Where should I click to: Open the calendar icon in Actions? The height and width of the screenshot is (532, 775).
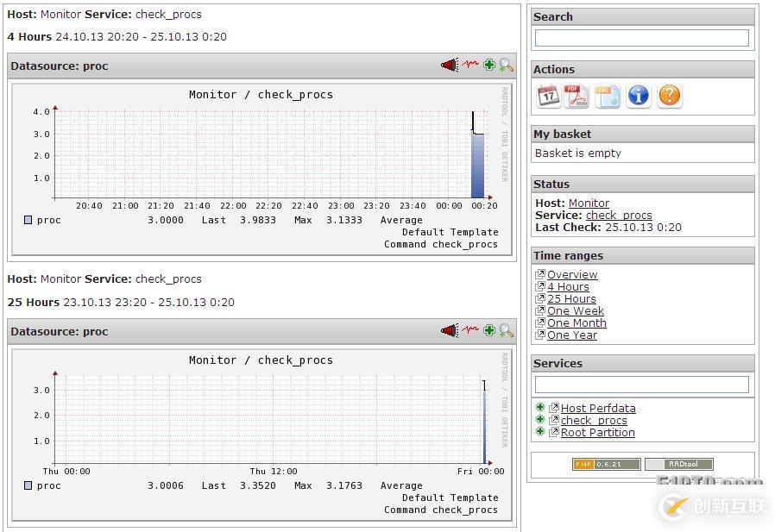pyautogui.click(x=548, y=96)
